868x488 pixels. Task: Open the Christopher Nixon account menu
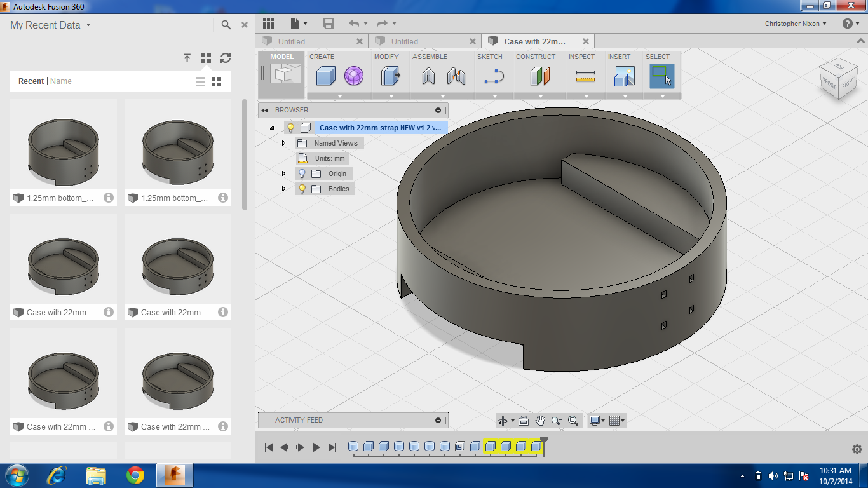coord(796,24)
